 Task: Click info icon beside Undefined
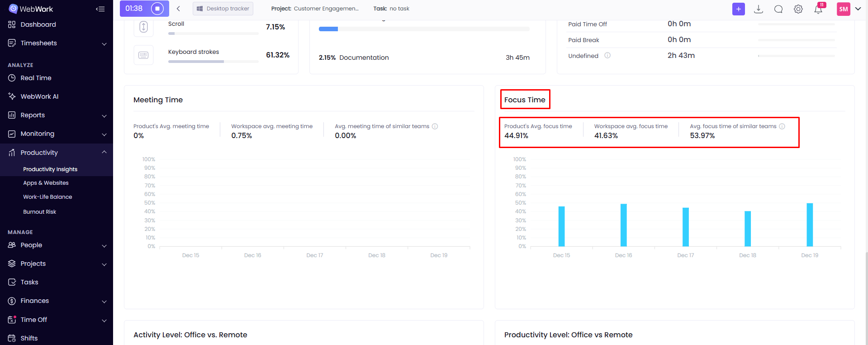click(x=607, y=56)
